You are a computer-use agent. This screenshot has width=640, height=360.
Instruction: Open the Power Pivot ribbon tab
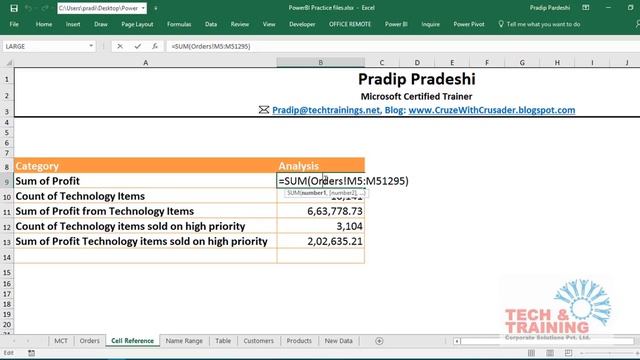coord(469,24)
